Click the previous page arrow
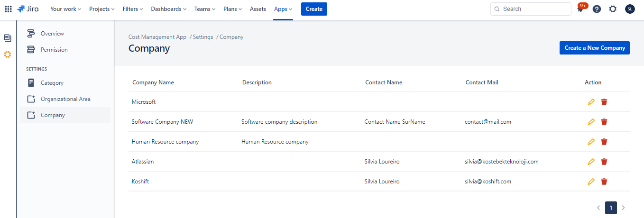The width and height of the screenshot is (644, 218). click(598, 208)
